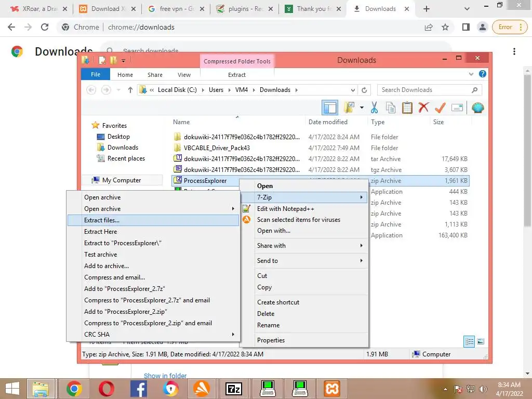Viewport: 532px width, 399px height.
Task: Show hidden system tray icons
Action: coord(445,389)
